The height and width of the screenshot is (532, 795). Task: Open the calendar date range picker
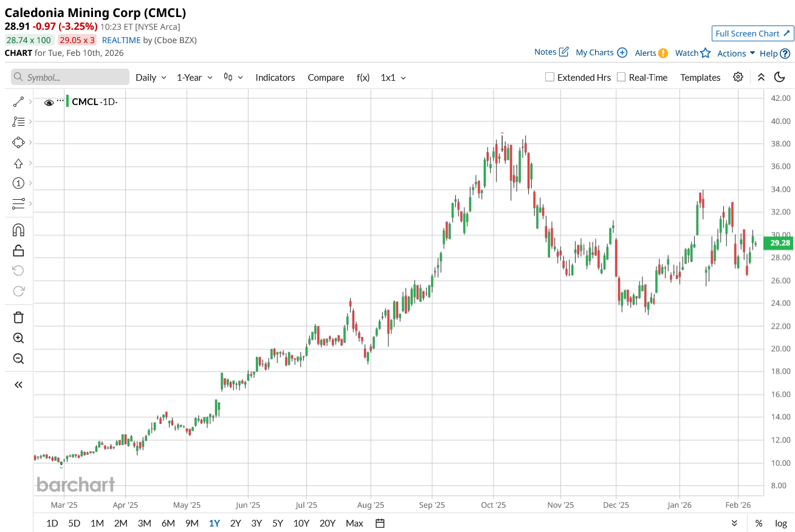coord(380,523)
